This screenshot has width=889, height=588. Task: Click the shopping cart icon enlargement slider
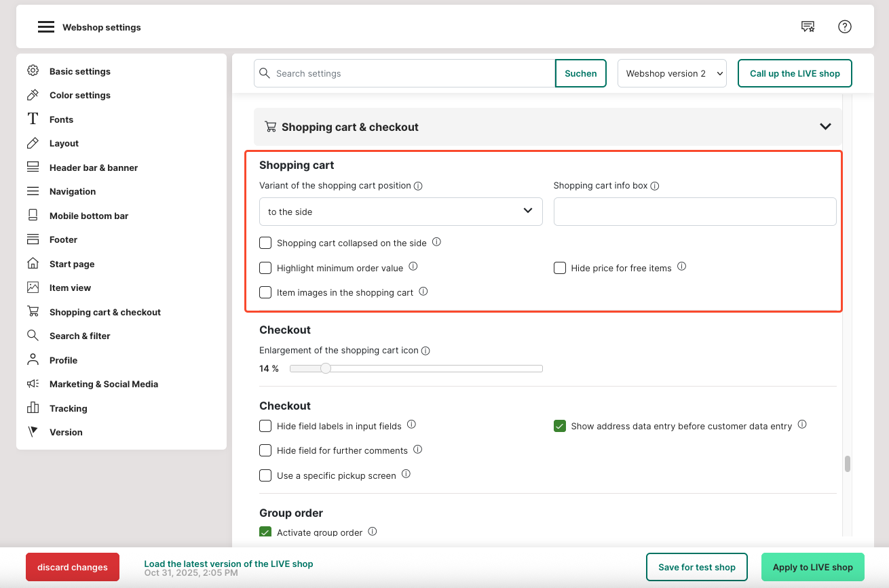click(415, 369)
